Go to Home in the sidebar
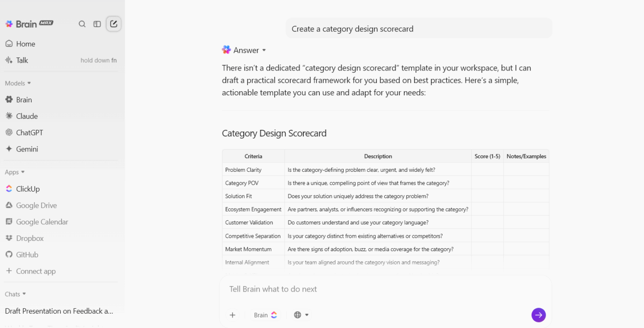Image resolution: width=644 pixels, height=328 pixels. (x=26, y=43)
